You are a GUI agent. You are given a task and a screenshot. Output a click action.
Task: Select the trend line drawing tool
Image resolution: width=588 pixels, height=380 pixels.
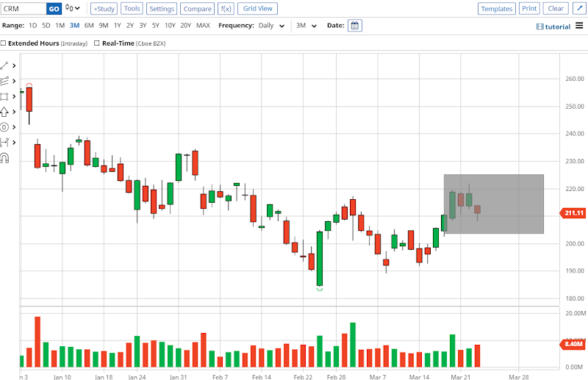[4, 65]
